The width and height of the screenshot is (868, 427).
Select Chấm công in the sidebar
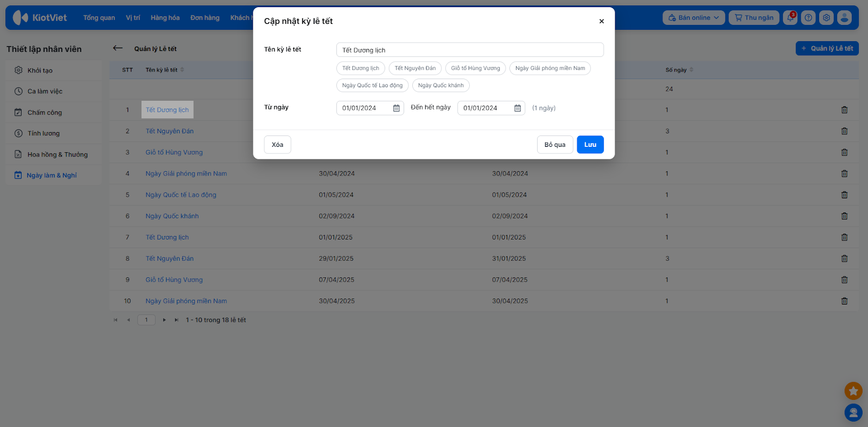(54, 113)
